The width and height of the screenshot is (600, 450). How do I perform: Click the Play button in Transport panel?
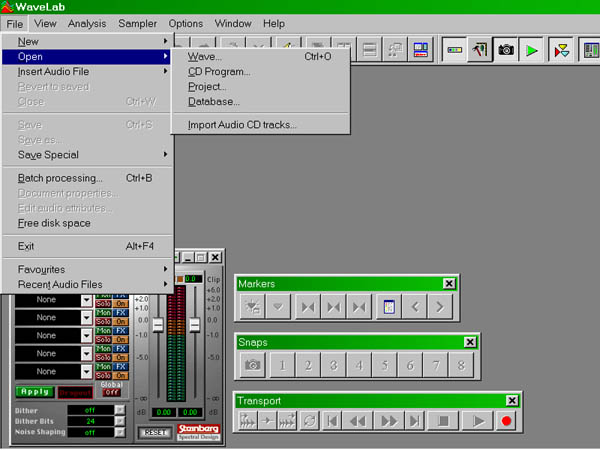pyautogui.click(x=478, y=421)
